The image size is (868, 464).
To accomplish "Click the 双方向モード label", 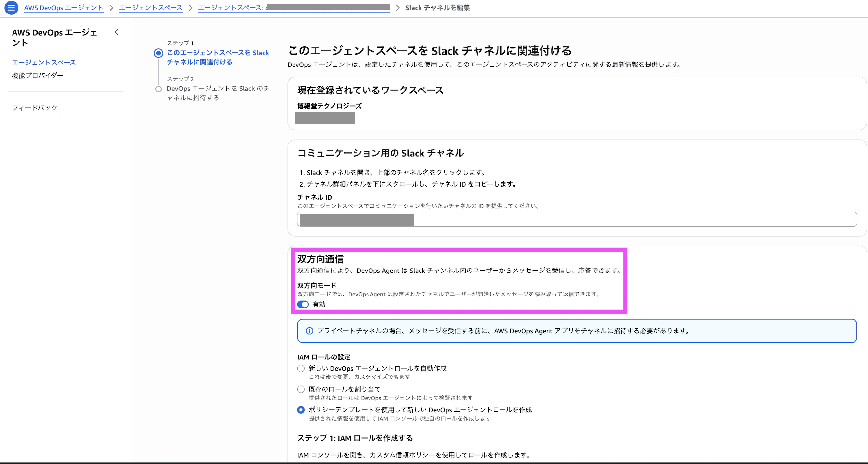I will coord(317,285).
